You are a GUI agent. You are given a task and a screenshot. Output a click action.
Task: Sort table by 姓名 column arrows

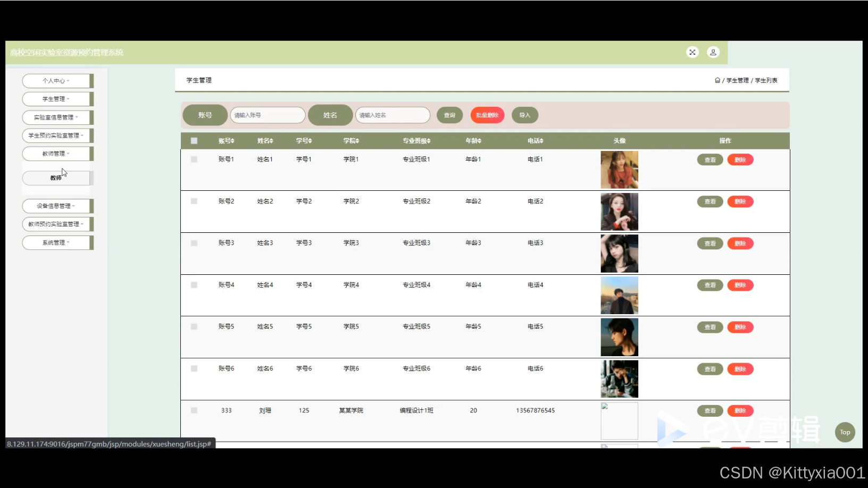(271, 141)
